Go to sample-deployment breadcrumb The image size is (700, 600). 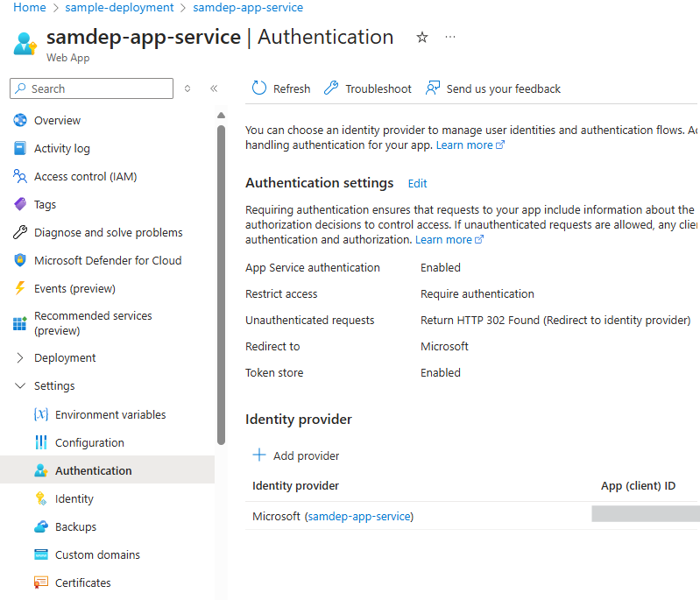pos(119,7)
